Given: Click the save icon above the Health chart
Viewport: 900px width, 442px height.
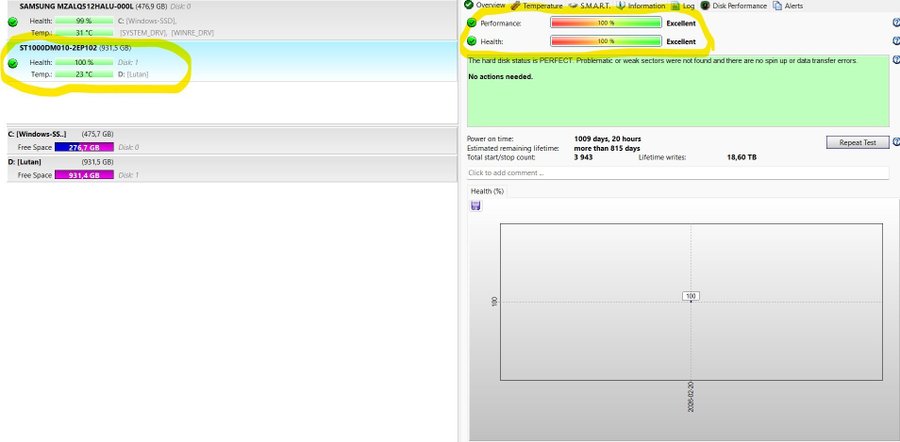Looking at the screenshot, I should 475,206.
